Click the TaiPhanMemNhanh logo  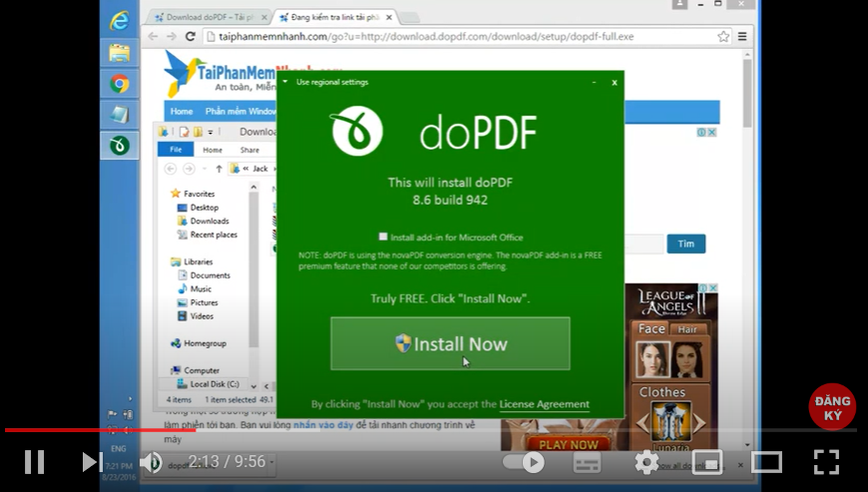pyautogui.click(x=219, y=75)
